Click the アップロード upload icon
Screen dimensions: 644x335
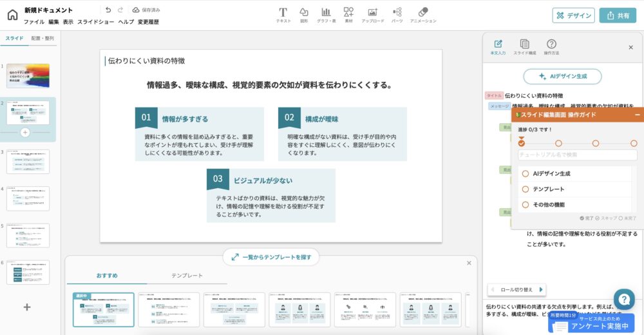(x=372, y=14)
